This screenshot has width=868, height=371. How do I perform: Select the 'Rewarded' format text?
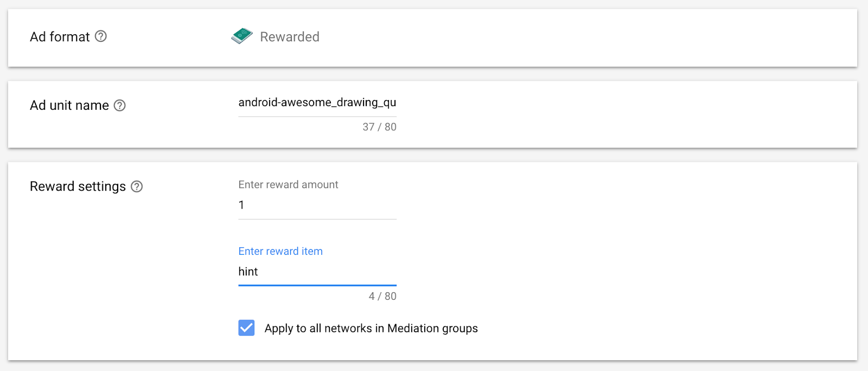290,37
